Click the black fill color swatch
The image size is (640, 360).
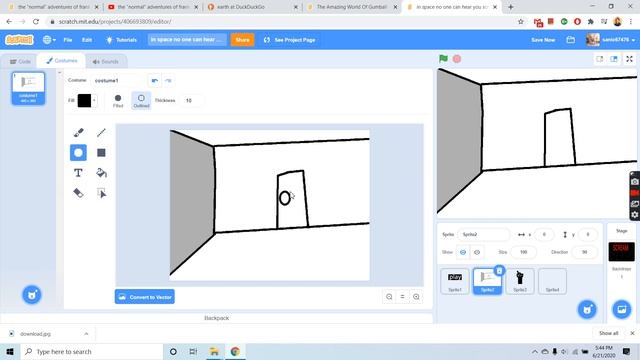tap(84, 100)
